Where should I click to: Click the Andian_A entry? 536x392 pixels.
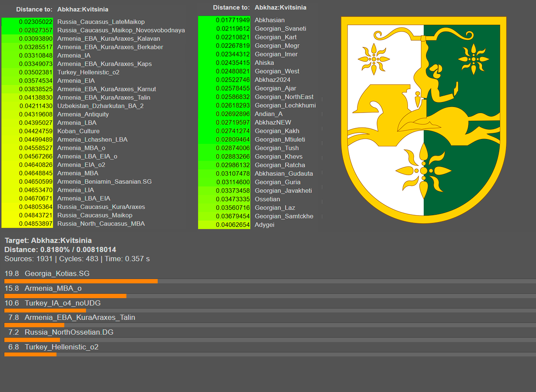268,114
